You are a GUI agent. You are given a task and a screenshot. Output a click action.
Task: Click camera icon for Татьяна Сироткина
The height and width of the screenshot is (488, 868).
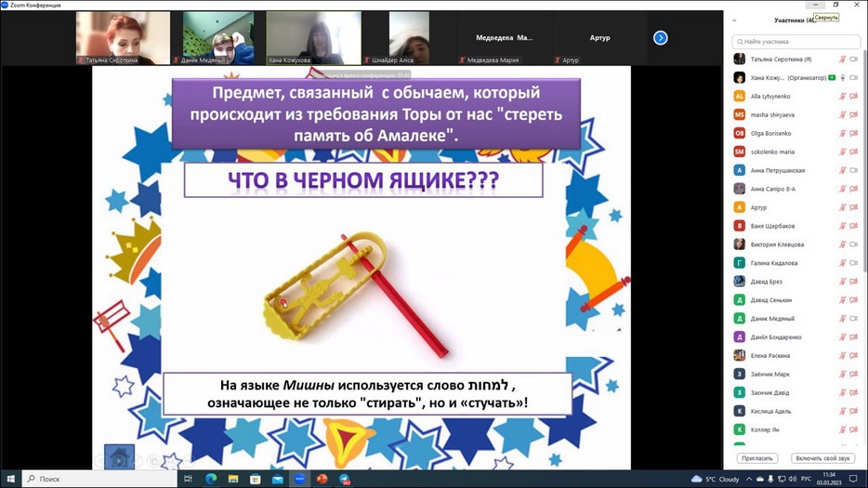(x=853, y=59)
